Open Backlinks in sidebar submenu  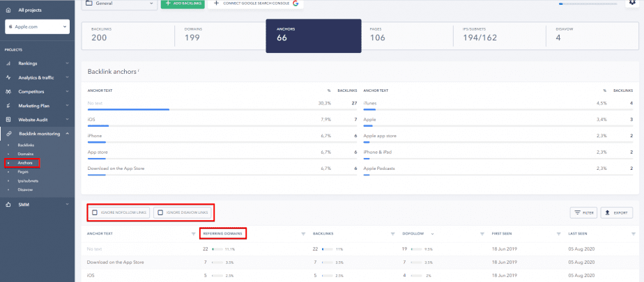[x=26, y=146]
